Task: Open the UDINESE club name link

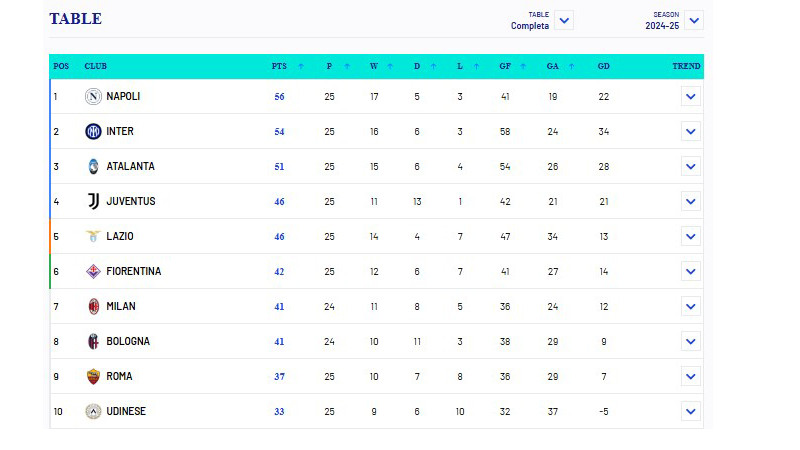Action: 126,411
